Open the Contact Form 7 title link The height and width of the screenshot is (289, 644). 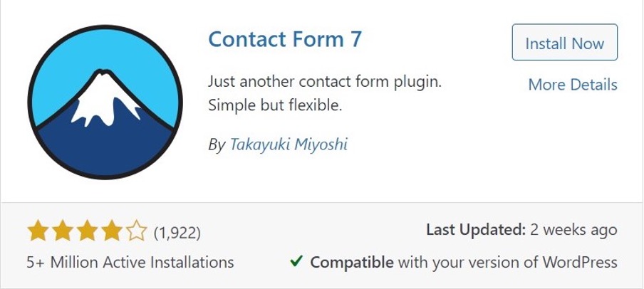coord(285,38)
